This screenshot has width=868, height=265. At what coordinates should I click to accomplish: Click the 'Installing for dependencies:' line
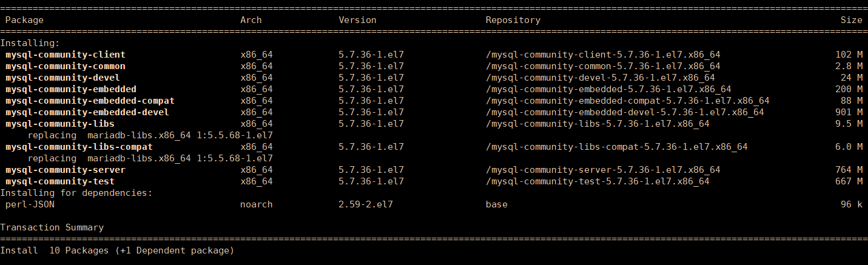[x=76, y=193]
